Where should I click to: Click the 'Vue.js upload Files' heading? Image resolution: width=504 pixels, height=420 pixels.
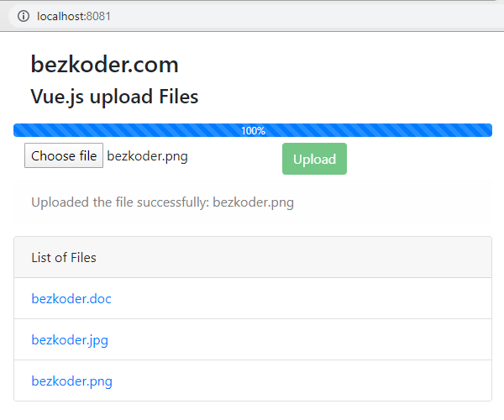[114, 97]
